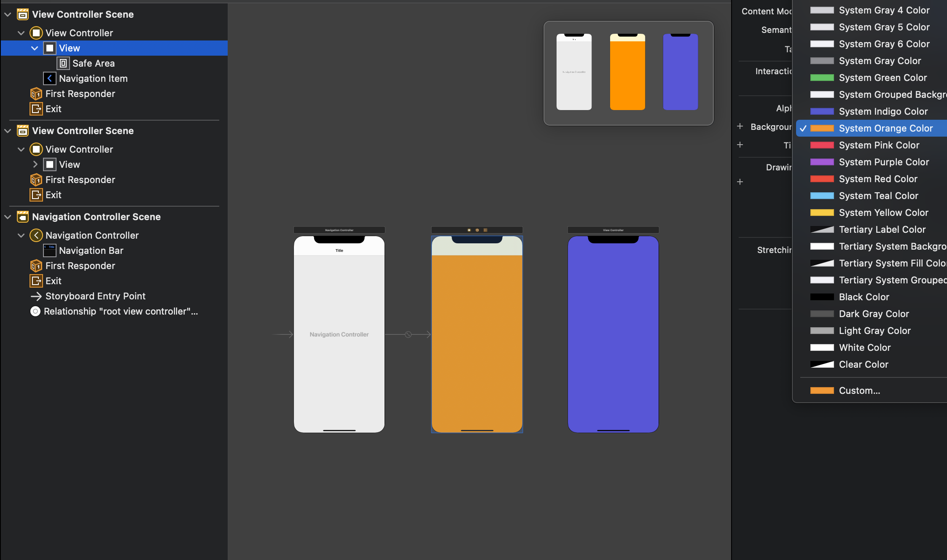This screenshot has height=560, width=947.
Task: Click the Navigation Controller Scene clapperboard icon
Action: point(23,217)
